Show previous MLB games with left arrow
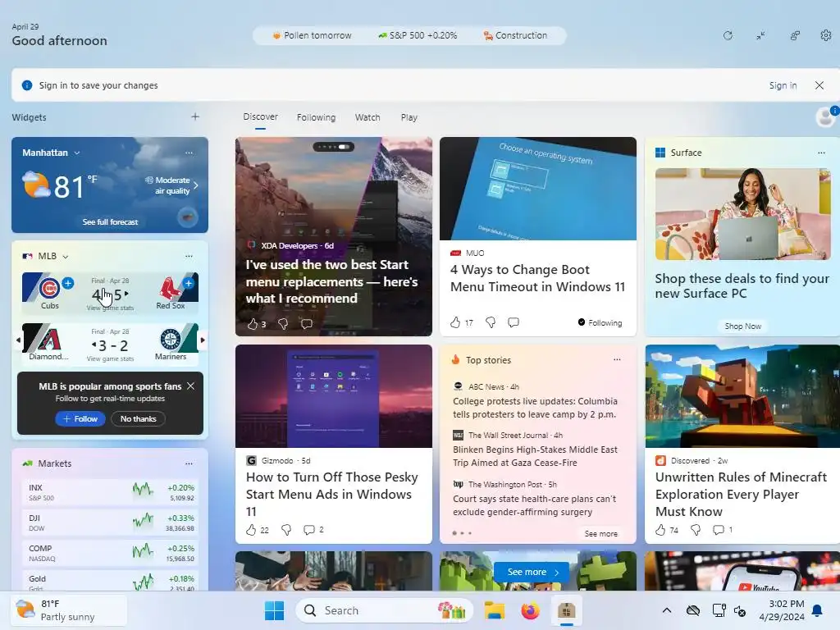 click(x=18, y=340)
